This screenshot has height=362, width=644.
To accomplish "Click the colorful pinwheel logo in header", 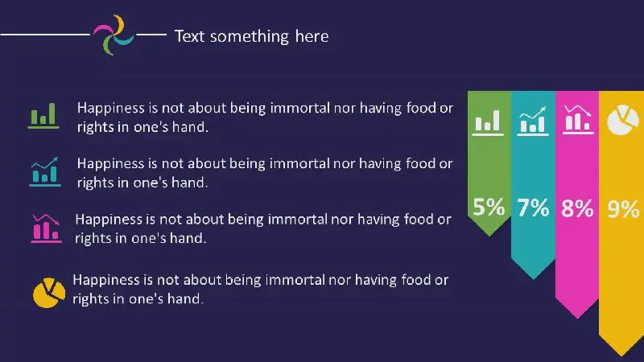I will (x=113, y=35).
